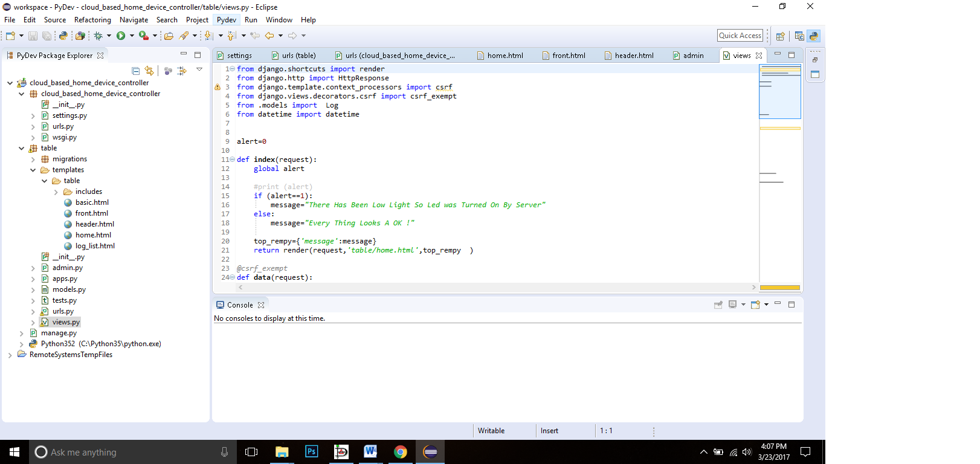
Task: Expand the migrations folder
Action: pyautogui.click(x=33, y=159)
